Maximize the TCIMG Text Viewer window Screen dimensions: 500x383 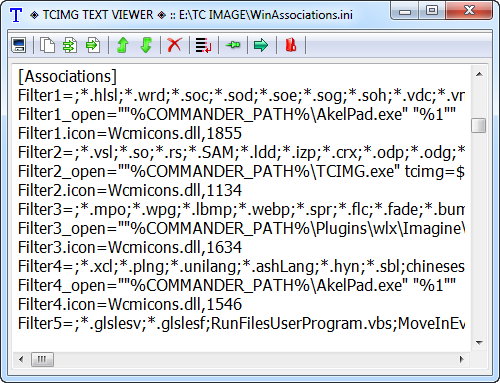(x=432, y=11)
